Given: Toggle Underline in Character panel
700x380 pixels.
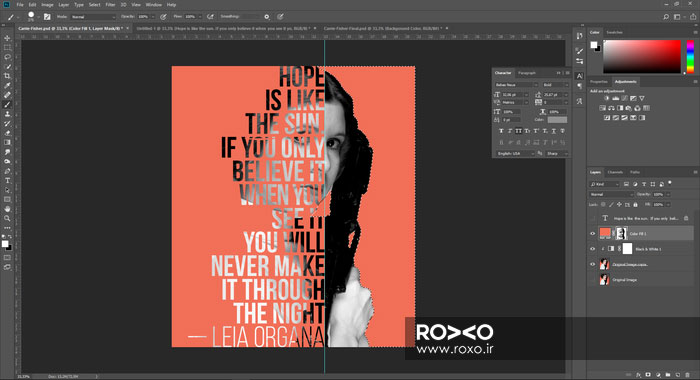Looking at the screenshot, I should (554, 131).
